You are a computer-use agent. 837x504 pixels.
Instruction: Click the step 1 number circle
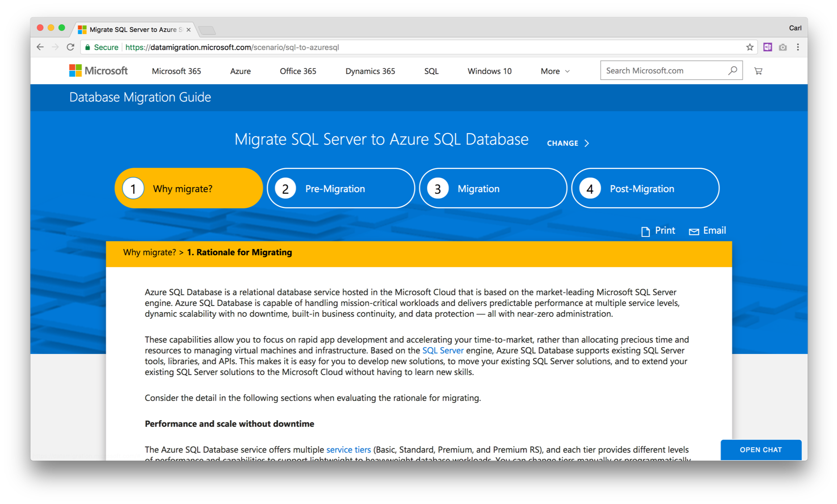[133, 188]
